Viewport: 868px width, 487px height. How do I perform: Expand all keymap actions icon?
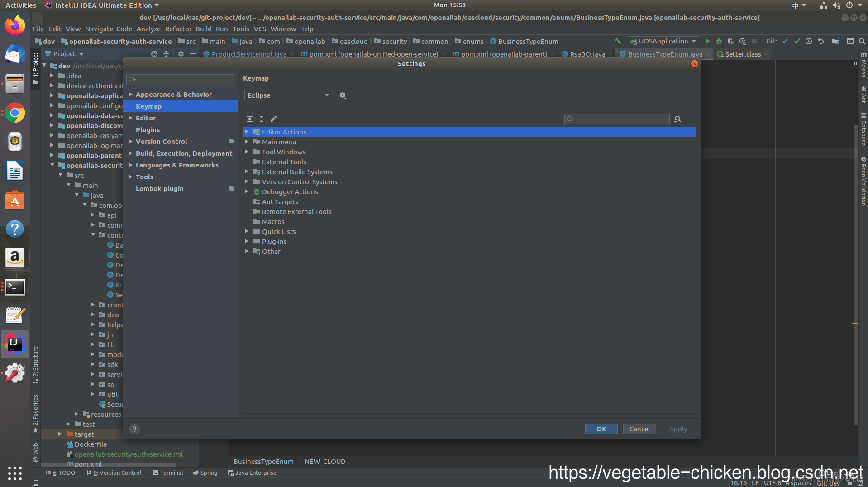[x=250, y=119]
